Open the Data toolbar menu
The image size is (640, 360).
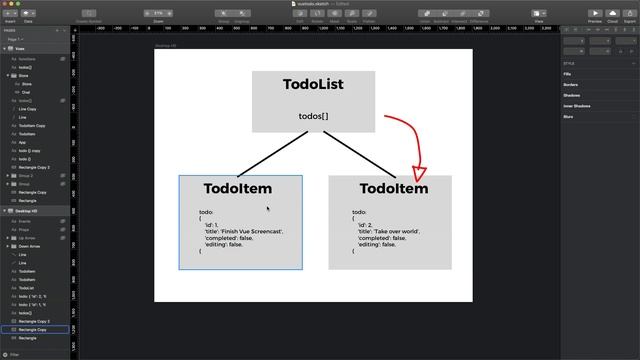28,13
